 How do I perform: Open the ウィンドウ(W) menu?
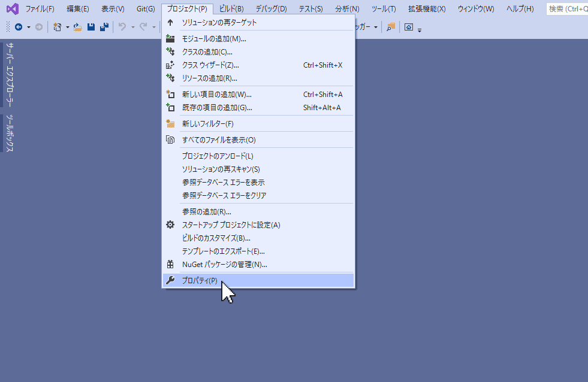pyautogui.click(x=476, y=8)
